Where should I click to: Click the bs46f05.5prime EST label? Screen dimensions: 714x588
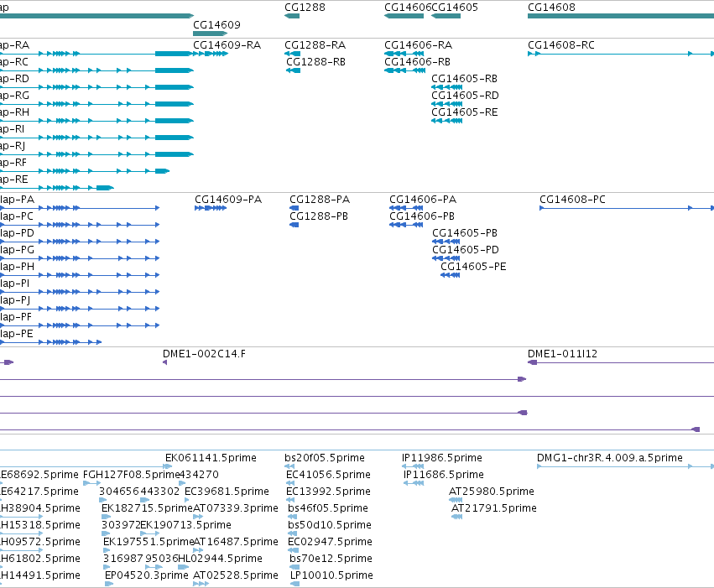point(328,508)
